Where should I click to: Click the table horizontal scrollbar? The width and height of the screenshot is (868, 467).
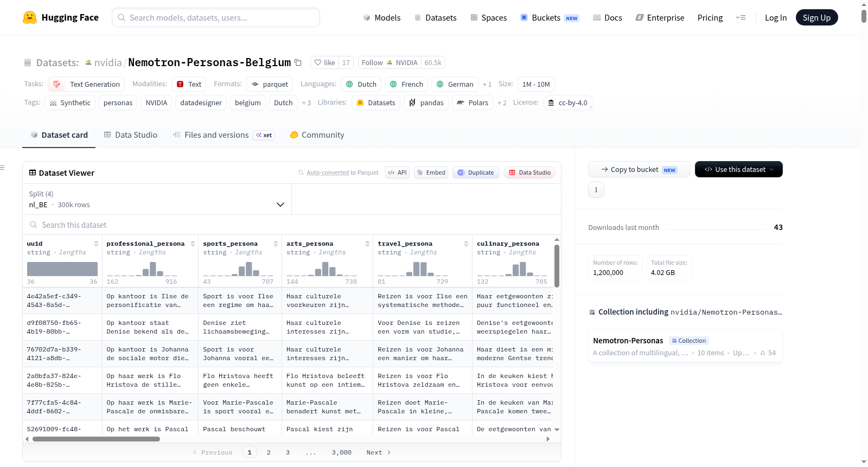pos(96,439)
